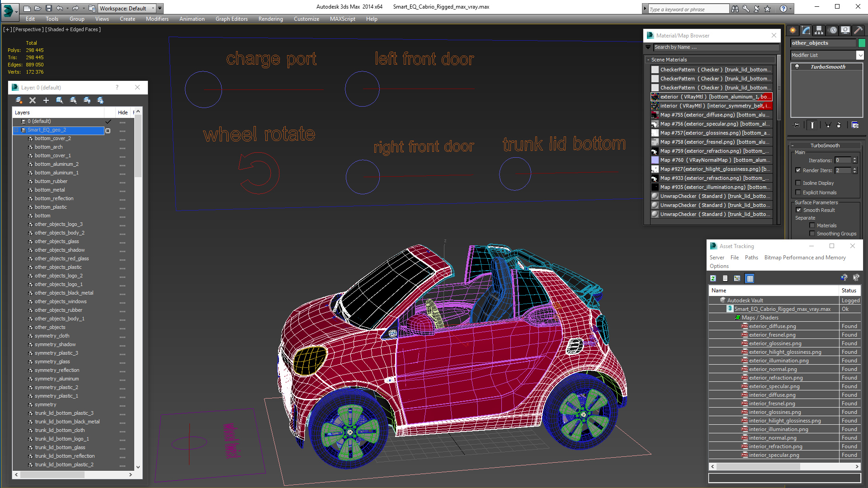The image size is (868, 488).
Task: Click Pin Stack icon below modifier stack
Action: (797, 125)
